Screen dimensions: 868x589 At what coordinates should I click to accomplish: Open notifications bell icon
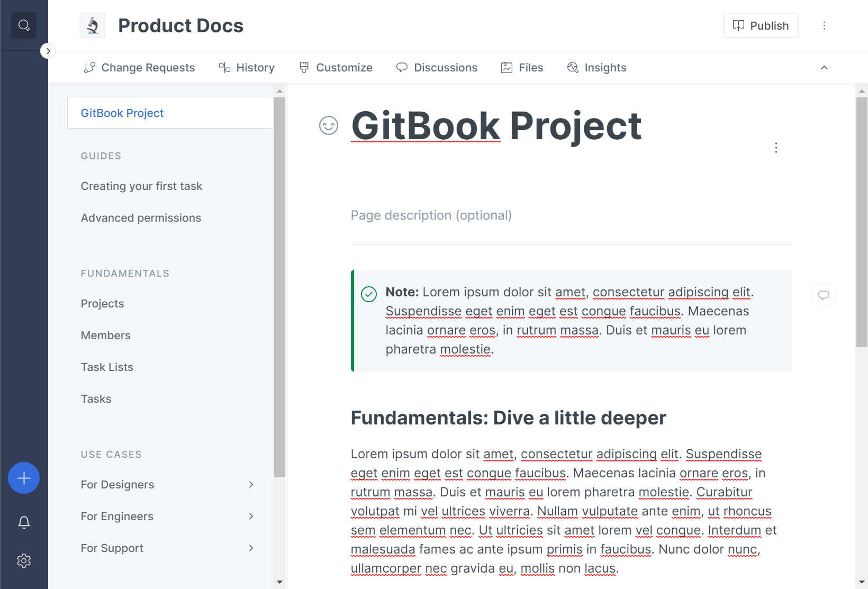coord(24,522)
